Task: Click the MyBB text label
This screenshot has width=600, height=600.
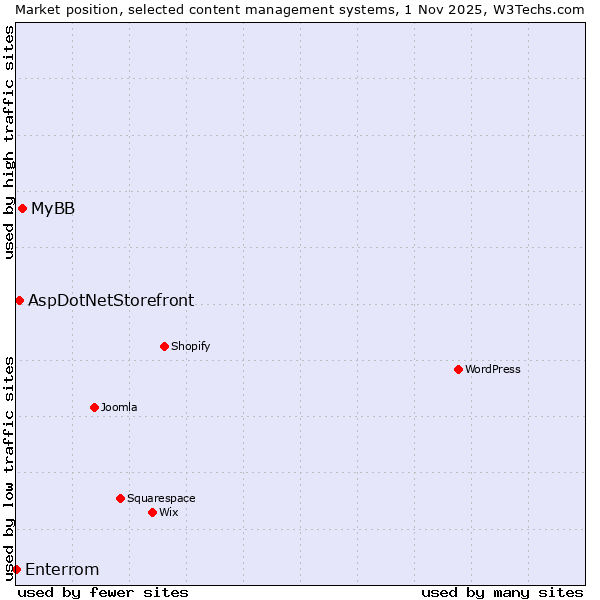Action: point(53,209)
